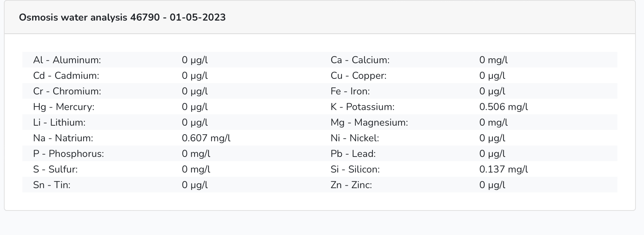Viewport: 644px width, 235px height.
Task: Select the Sn - Tin label
Action: (x=52, y=185)
